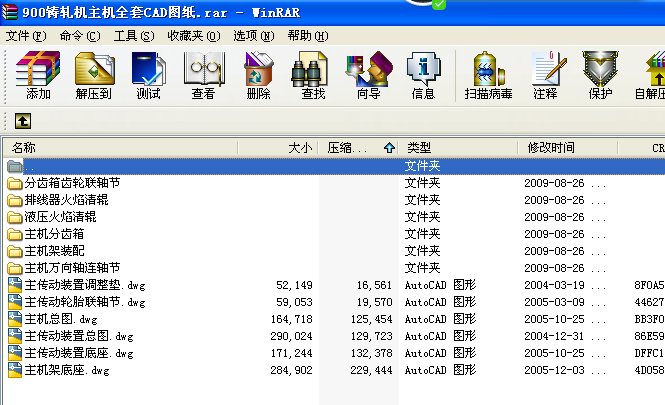This screenshot has height=405, width=665.
Task: Select folder name 主机万向轴连轴节
Action: tap(72, 268)
